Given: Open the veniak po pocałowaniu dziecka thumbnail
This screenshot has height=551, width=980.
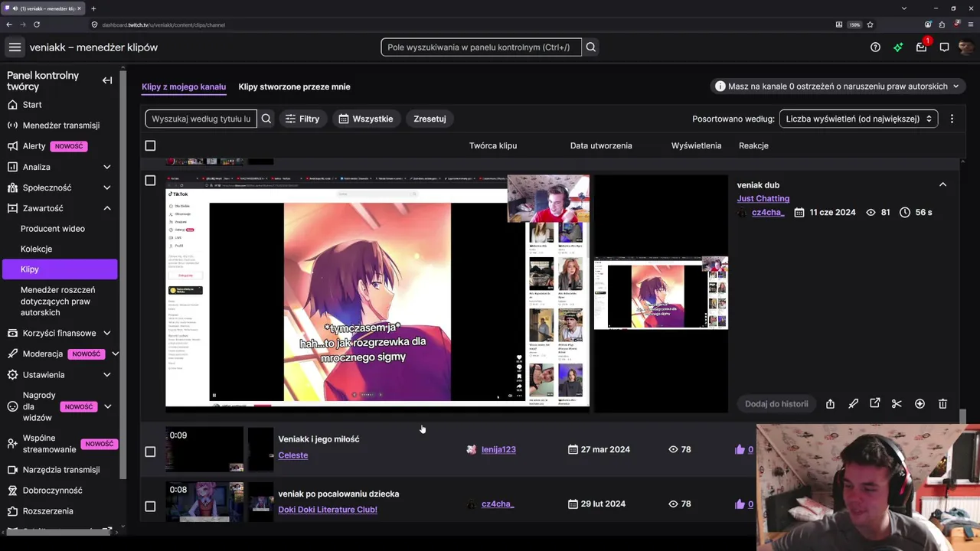Looking at the screenshot, I should click(x=205, y=502).
